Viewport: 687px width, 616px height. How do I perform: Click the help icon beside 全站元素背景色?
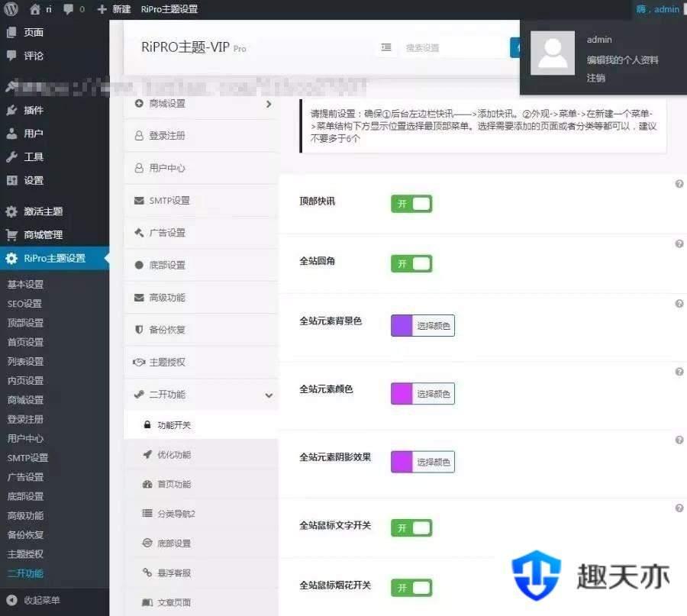click(x=679, y=304)
